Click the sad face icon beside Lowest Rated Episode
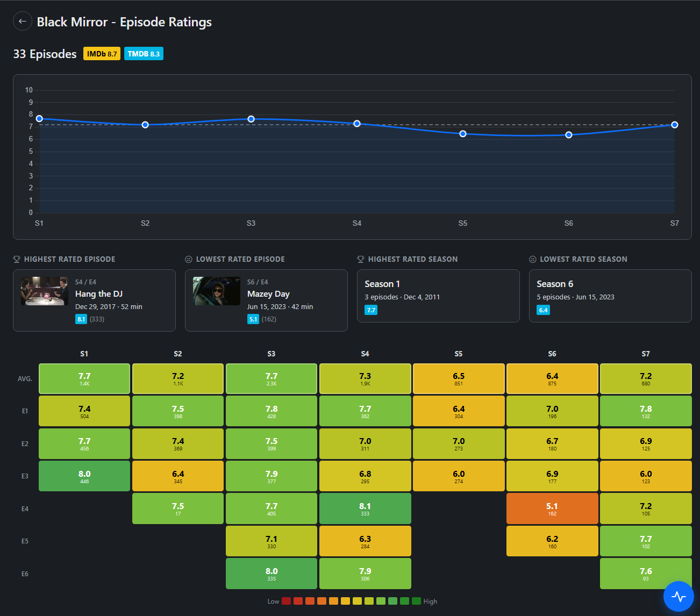 (x=189, y=259)
